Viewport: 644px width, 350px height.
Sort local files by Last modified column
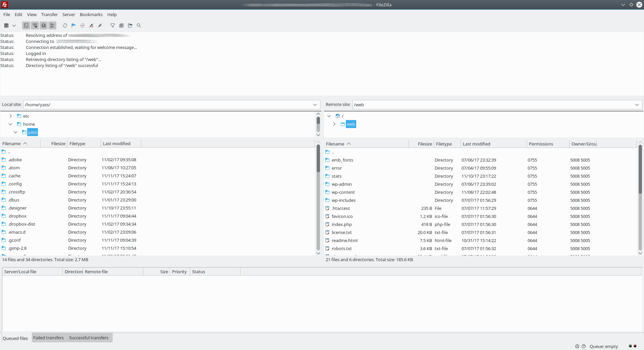(x=121, y=143)
